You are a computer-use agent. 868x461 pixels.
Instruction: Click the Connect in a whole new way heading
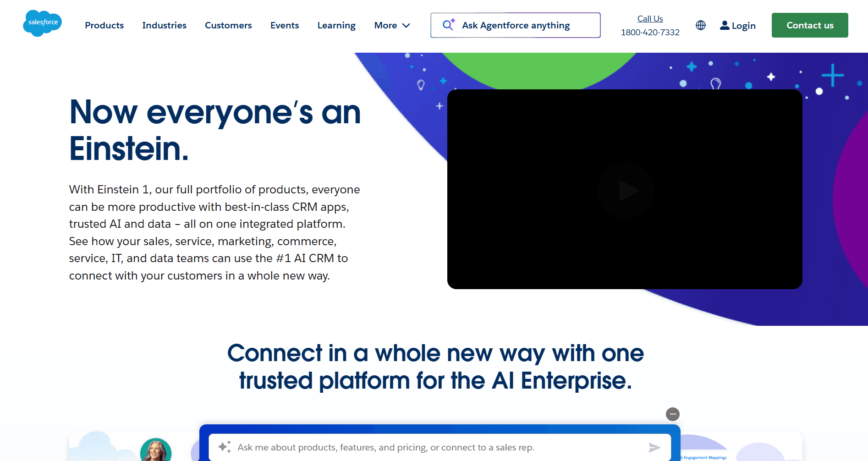click(x=435, y=367)
